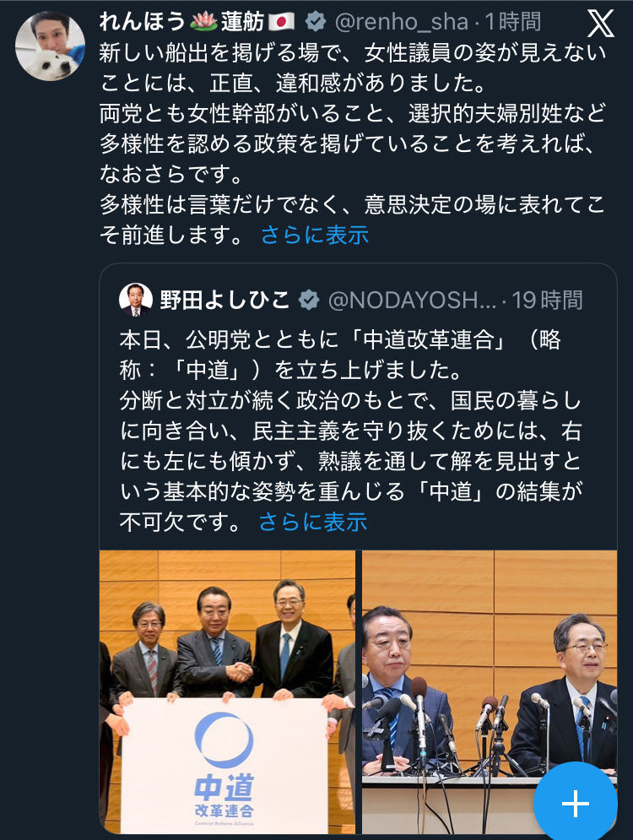Expand れんほう tweet with さらに表示

315,235
